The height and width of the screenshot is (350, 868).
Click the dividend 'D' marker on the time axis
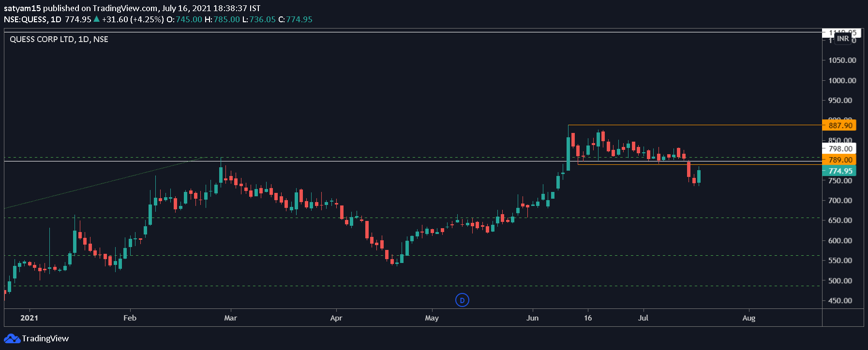[462, 300]
